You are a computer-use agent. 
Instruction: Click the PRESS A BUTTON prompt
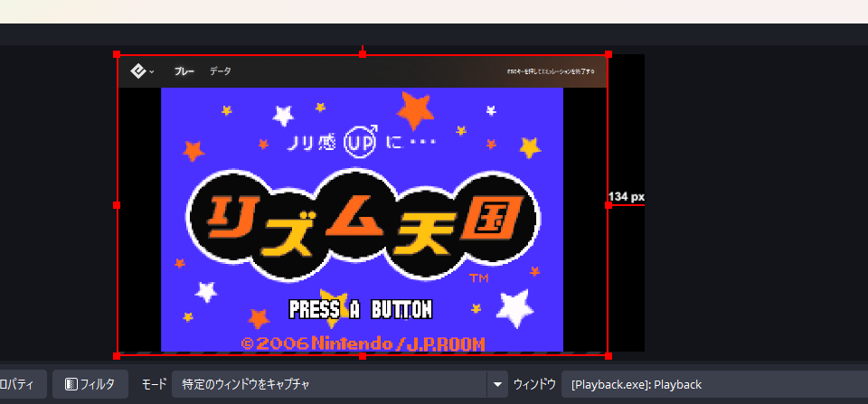click(x=361, y=309)
